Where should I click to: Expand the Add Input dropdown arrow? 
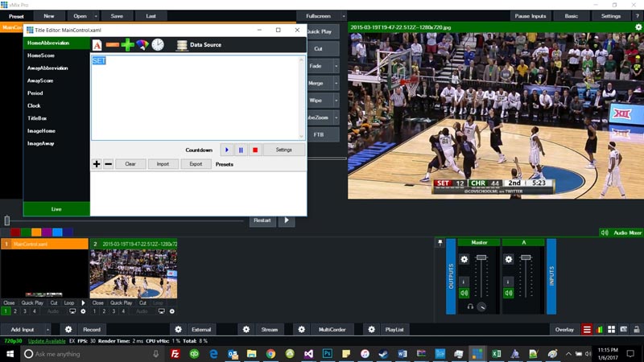tap(47, 329)
